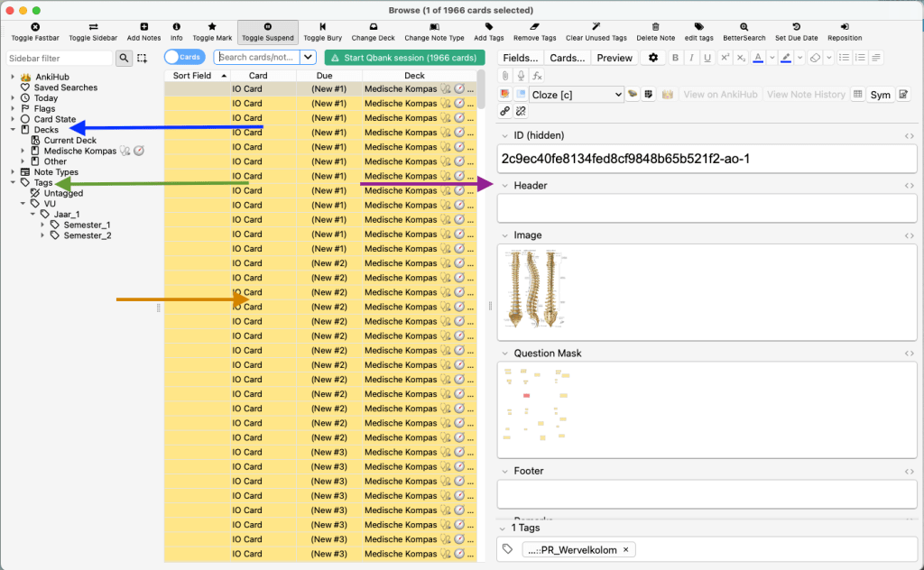Click the editor settings gear icon

(x=652, y=58)
